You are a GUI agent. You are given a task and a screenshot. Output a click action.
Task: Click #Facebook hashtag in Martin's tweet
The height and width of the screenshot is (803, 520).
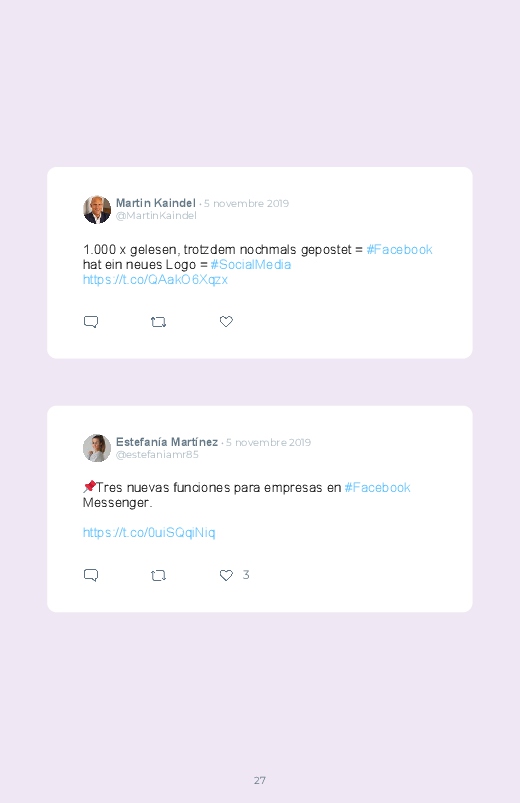point(400,249)
